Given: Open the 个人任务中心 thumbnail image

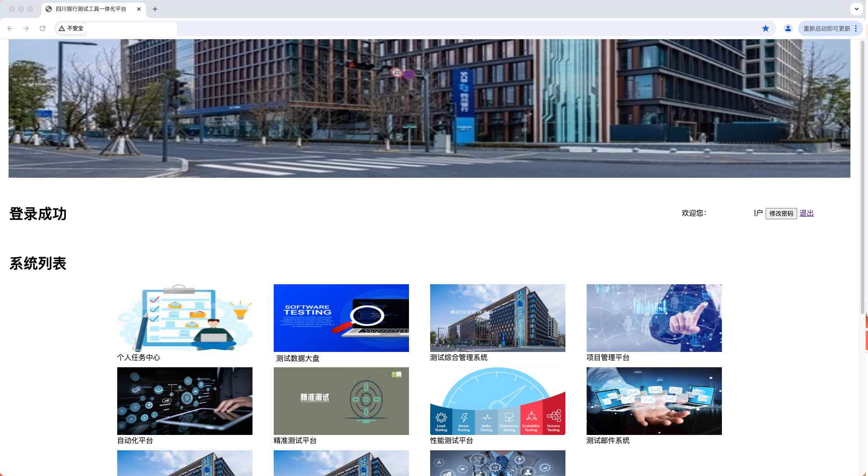Looking at the screenshot, I should (x=185, y=318).
